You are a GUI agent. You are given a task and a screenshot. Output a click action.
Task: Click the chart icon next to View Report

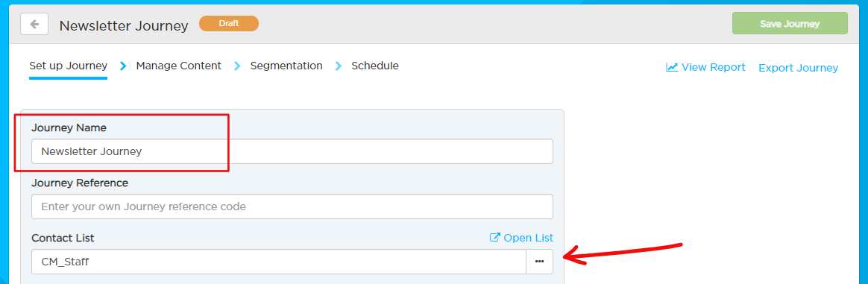point(671,67)
